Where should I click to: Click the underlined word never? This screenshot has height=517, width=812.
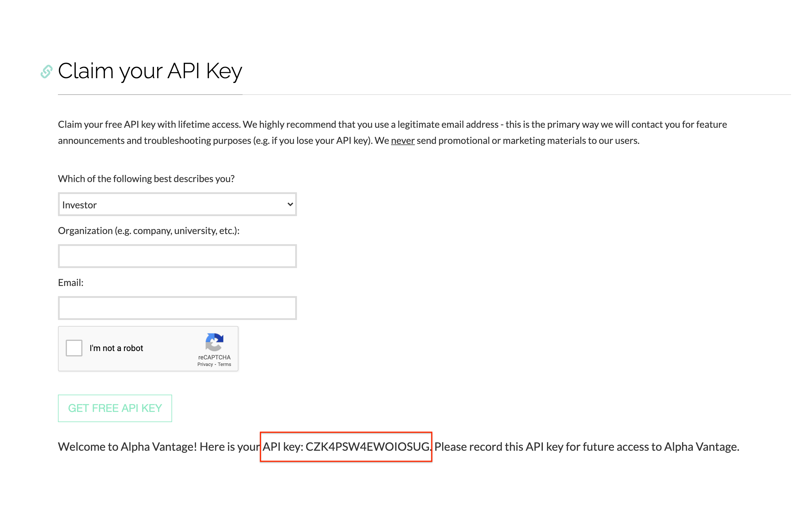[403, 141]
